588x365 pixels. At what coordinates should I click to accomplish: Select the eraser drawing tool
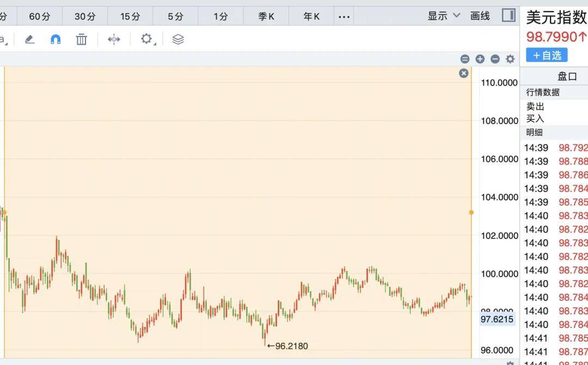click(30, 39)
